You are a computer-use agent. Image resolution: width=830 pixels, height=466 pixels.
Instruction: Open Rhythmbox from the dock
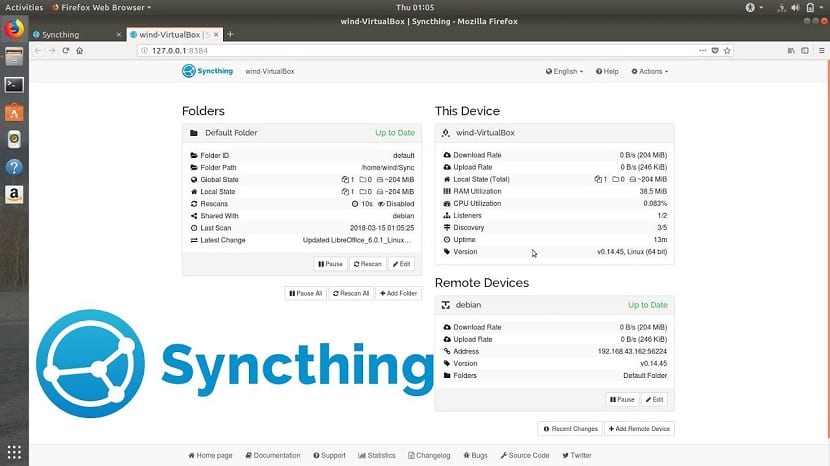tap(14, 139)
